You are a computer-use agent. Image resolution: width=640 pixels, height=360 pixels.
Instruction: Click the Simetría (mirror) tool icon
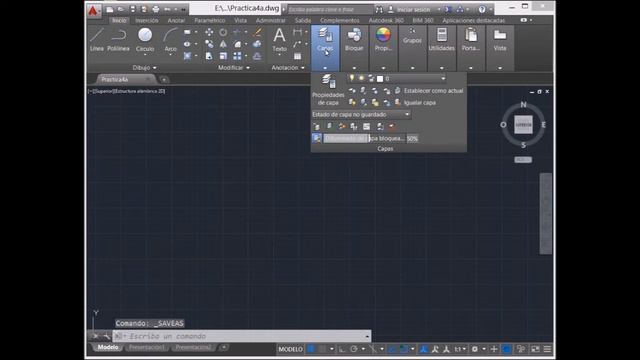tap(223, 44)
